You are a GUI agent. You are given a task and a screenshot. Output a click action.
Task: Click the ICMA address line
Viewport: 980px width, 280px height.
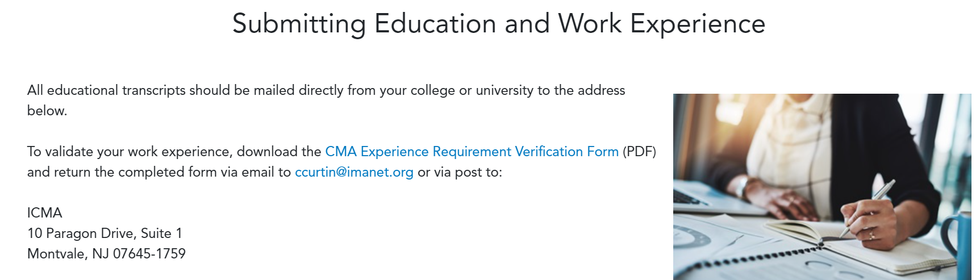click(x=45, y=213)
